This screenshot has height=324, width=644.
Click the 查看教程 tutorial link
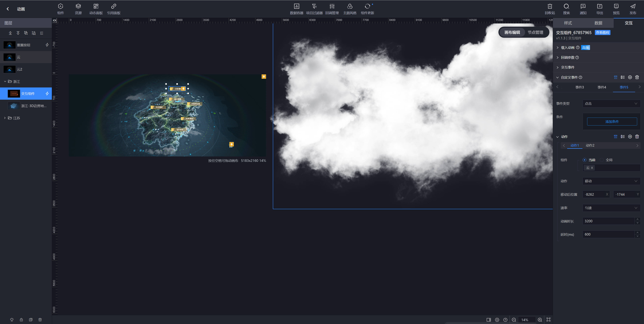[603, 33]
